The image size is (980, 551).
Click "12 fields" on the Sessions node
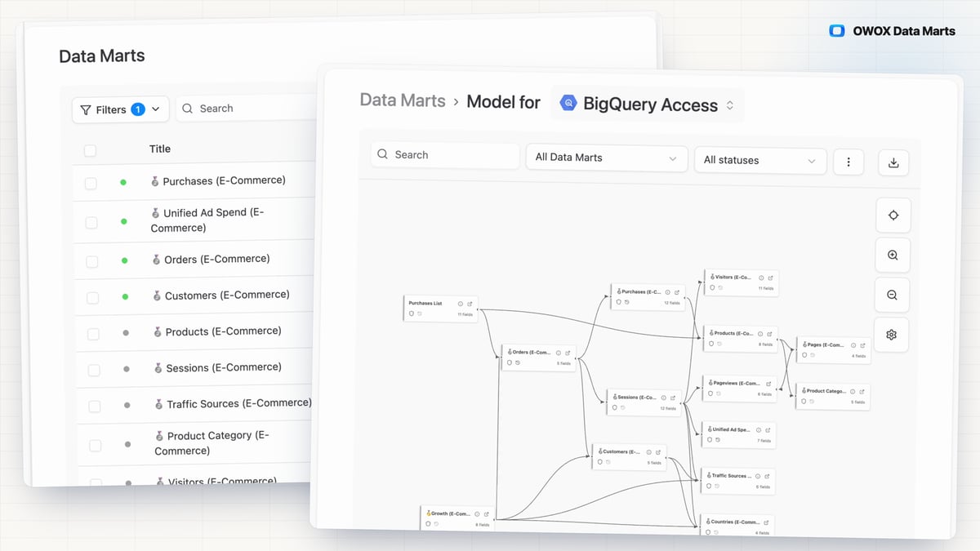(669, 407)
